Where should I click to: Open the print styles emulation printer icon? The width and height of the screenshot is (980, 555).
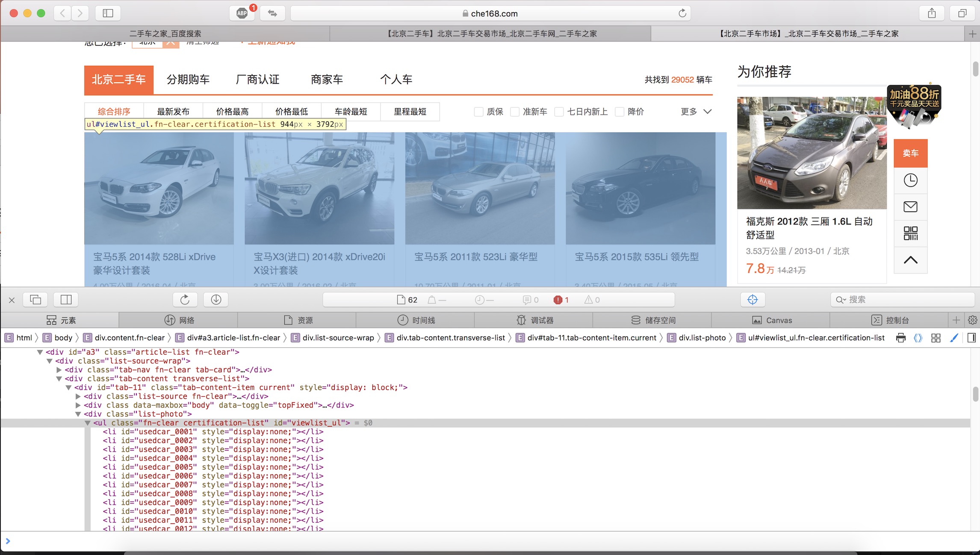pos(901,337)
